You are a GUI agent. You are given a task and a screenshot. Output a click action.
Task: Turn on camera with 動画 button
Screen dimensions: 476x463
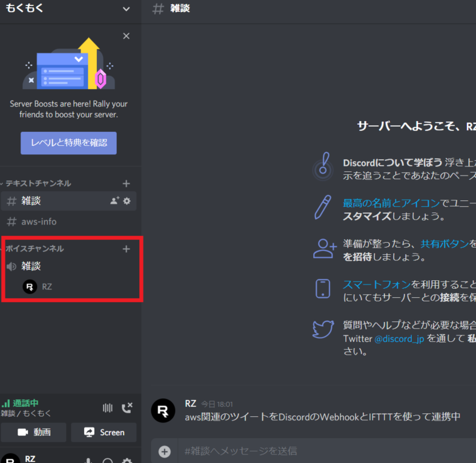point(34,432)
